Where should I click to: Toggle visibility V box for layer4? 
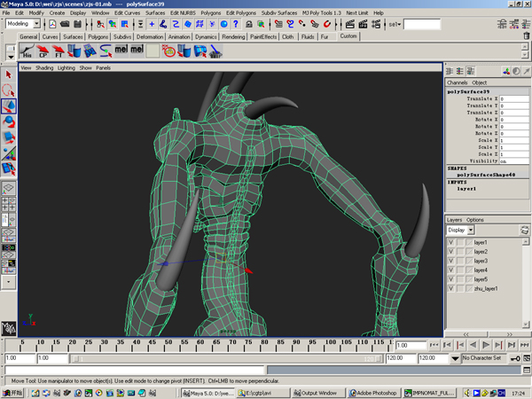(451, 270)
